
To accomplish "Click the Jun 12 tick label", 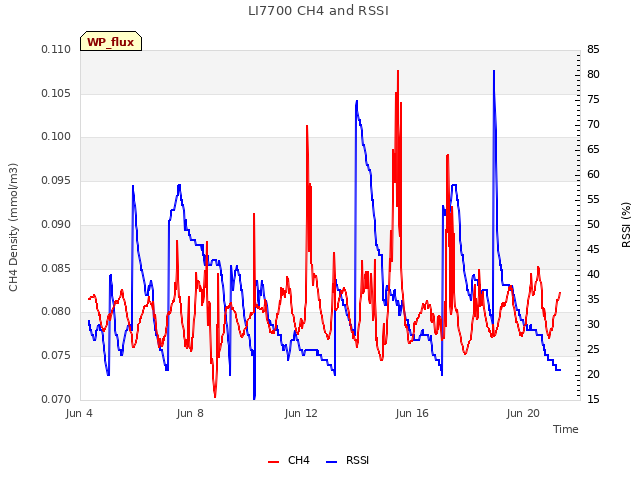I will click(x=301, y=413).
